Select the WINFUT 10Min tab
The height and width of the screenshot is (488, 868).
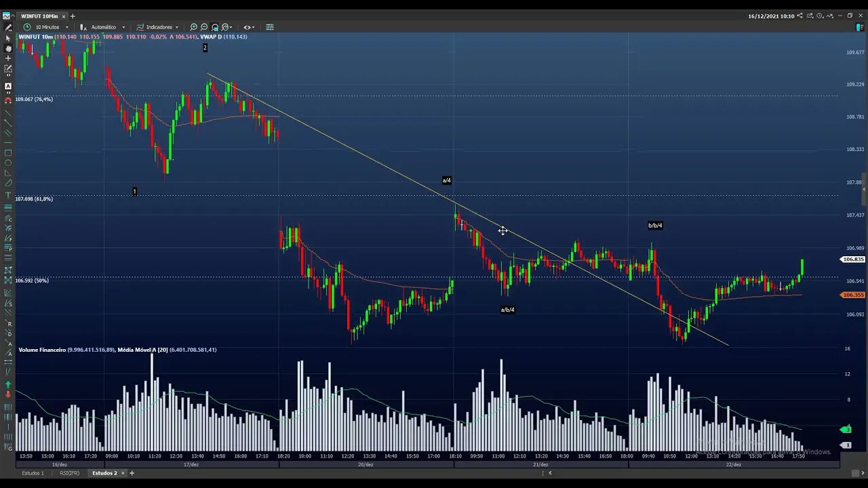(39, 16)
